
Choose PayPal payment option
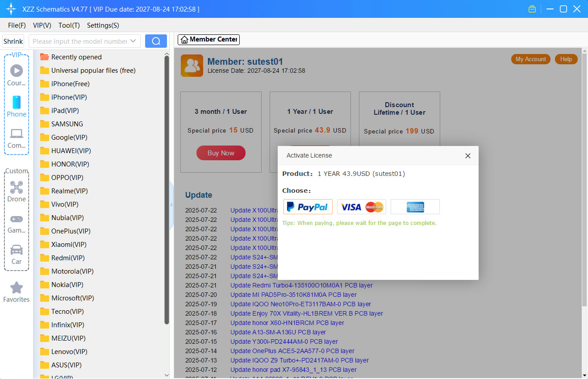[x=308, y=207]
